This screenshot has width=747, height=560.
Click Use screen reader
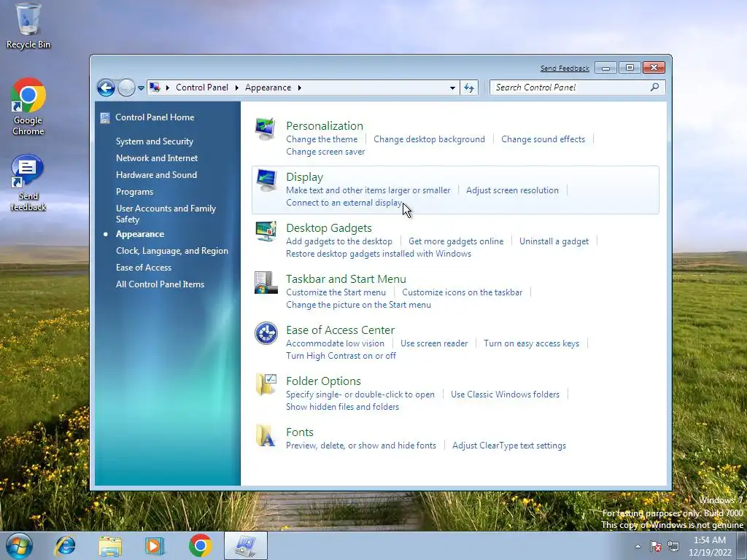pos(434,343)
